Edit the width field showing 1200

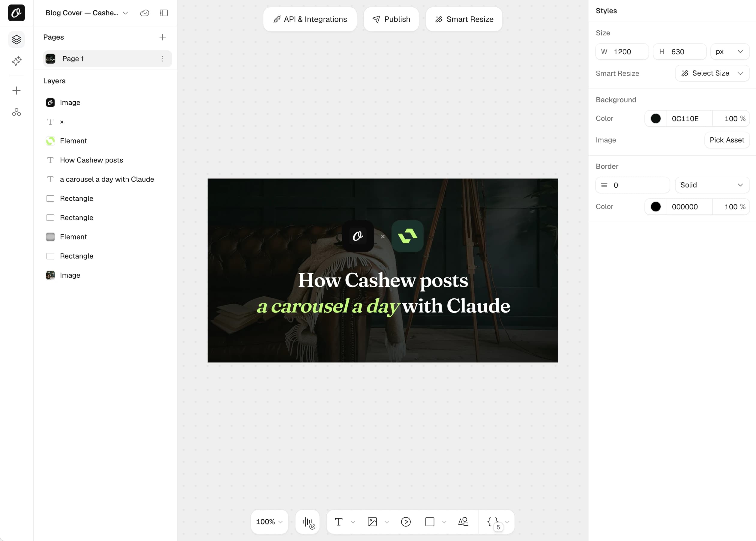click(622, 52)
